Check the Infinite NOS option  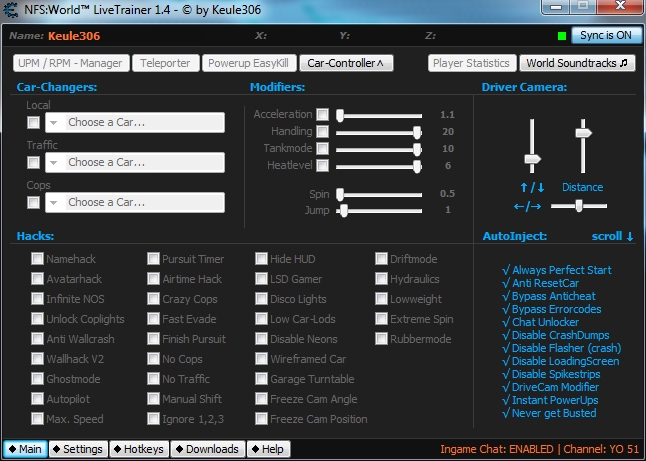pos(37,299)
